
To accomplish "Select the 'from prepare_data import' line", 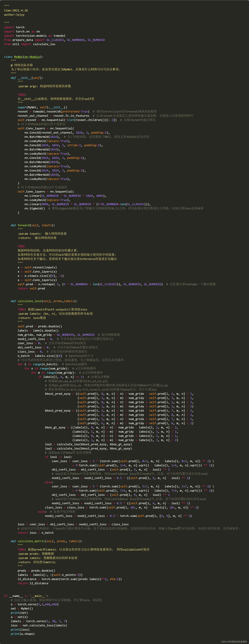I will point(54,40).
